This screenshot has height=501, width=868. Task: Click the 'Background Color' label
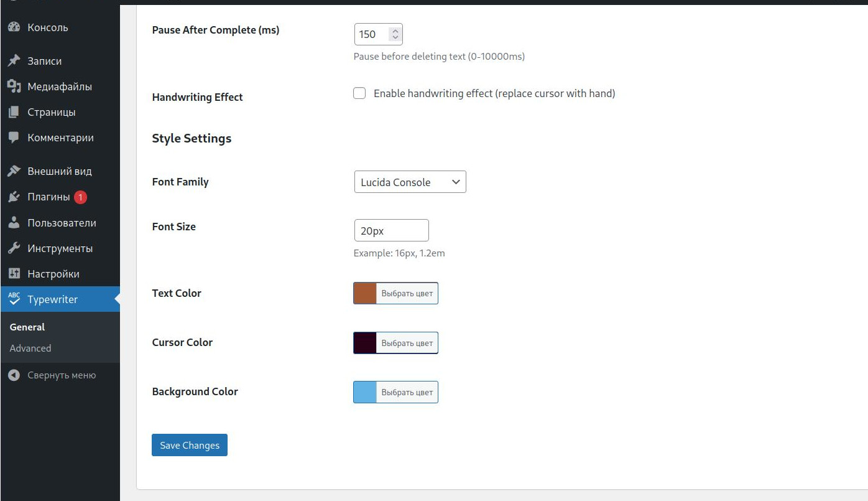pos(195,391)
